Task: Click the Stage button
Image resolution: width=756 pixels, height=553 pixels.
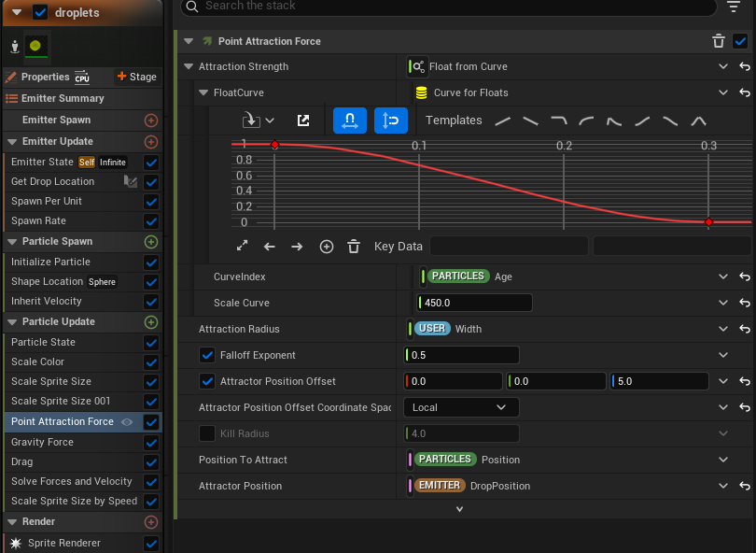Action: 136,77
